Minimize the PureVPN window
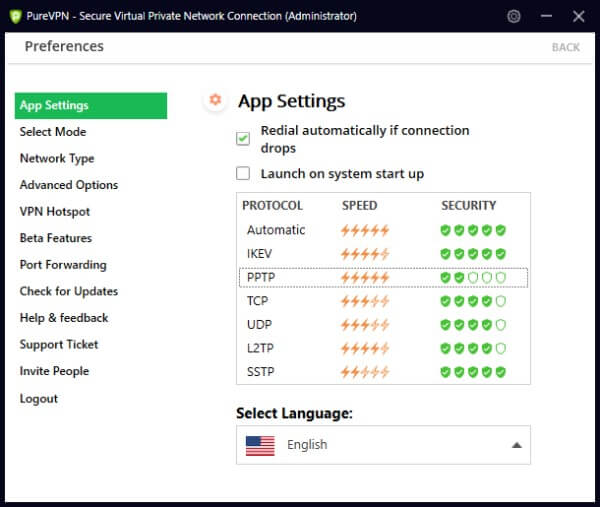This screenshot has height=507, width=600. [x=546, y=16]
